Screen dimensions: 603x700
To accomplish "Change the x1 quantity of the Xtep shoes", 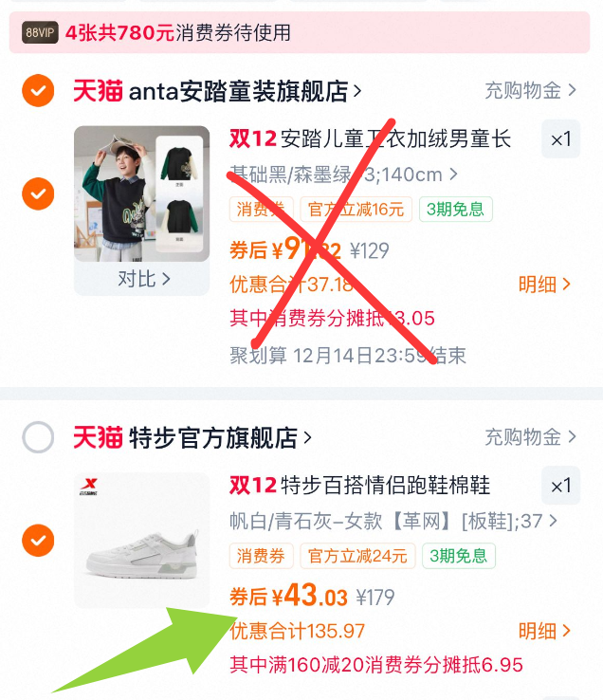I will tap(561, 486).
